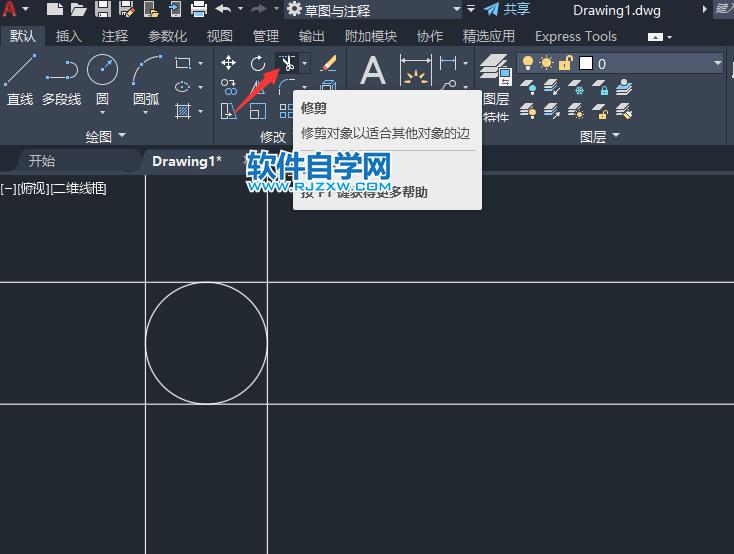The width and height of the screenshot is (734, 554).
Task: Activate the Erase tool
Action: [329, 63]
